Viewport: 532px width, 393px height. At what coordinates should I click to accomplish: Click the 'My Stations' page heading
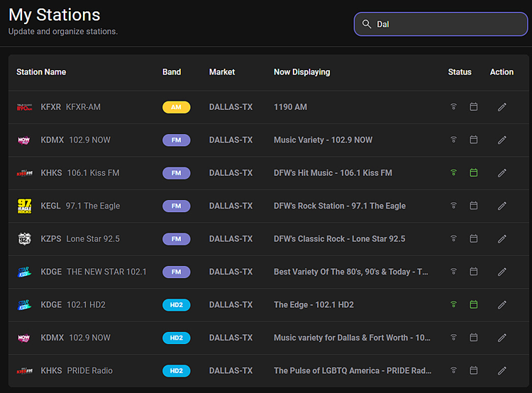pyautogui.click(x=55, y=15)
